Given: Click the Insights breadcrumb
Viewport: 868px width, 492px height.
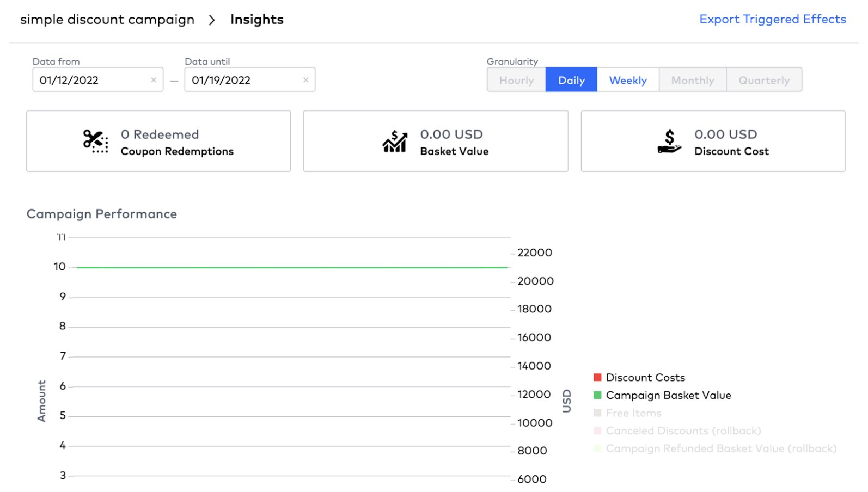Looking at the screenshot, I should click(x=257, y=20).
